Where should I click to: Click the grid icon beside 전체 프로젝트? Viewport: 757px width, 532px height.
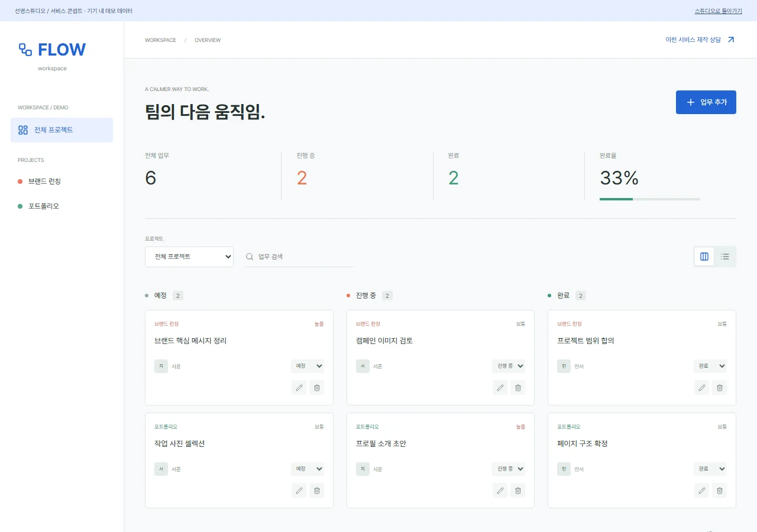(x=23, y=130)
